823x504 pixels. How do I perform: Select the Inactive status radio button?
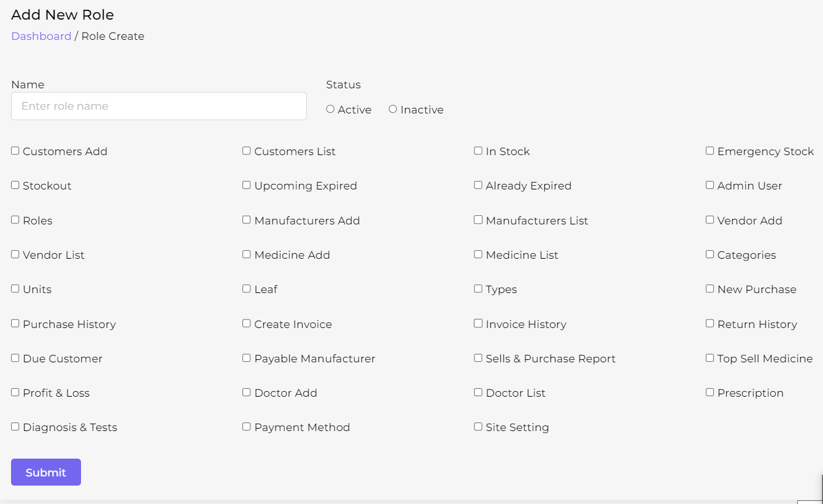393,109
